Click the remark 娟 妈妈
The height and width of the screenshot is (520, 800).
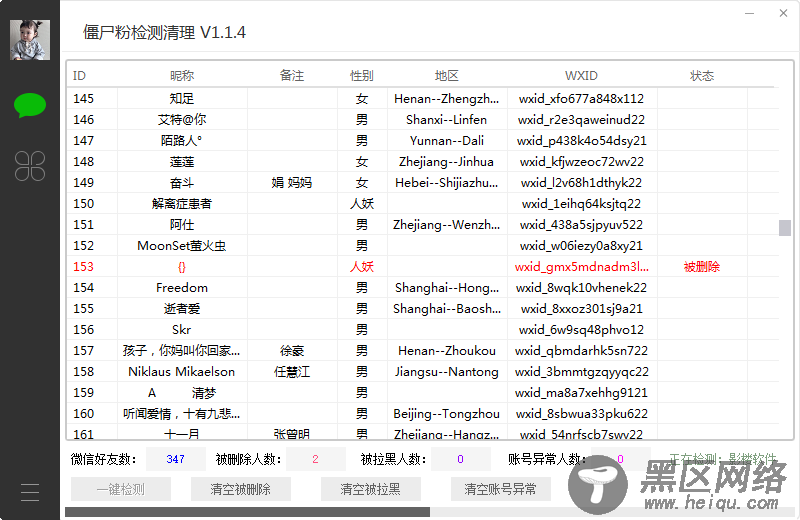(x=292, y=183)
